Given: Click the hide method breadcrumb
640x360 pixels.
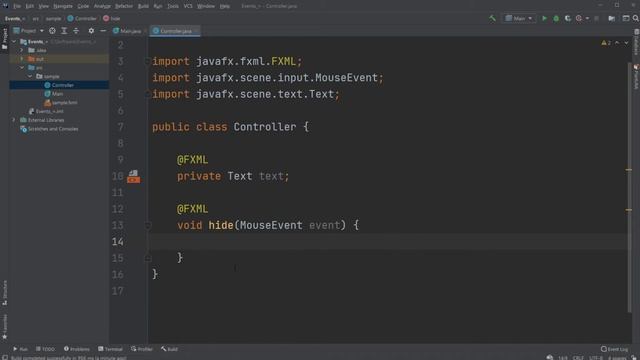Looking at the screenshot, I should (x=111, y=18).
